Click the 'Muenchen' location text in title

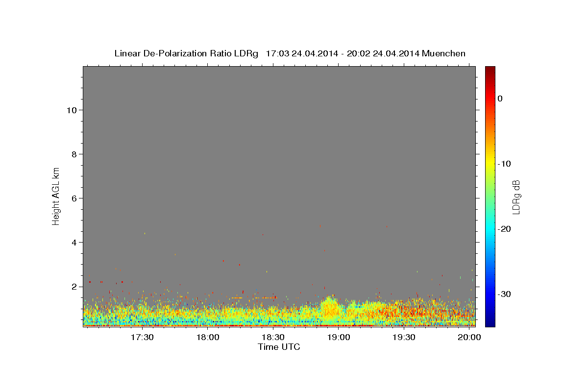coord(444,53)
